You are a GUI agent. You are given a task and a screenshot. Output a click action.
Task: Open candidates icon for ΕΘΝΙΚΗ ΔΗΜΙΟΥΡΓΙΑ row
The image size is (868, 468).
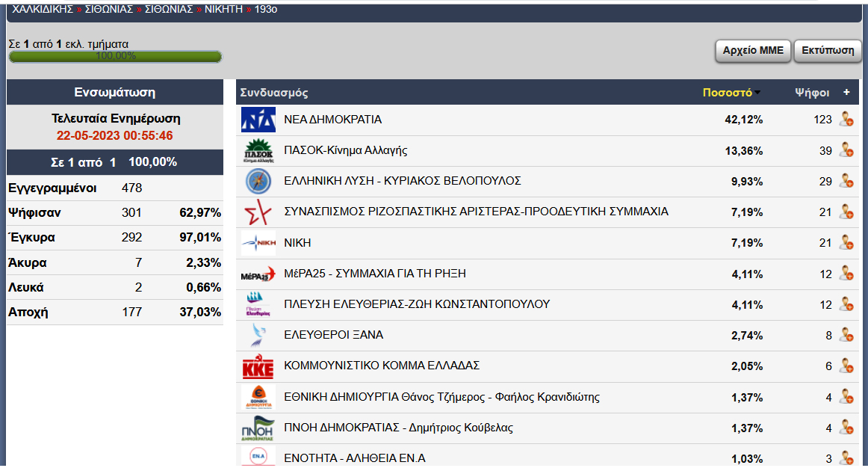click(x=846, y=397)
